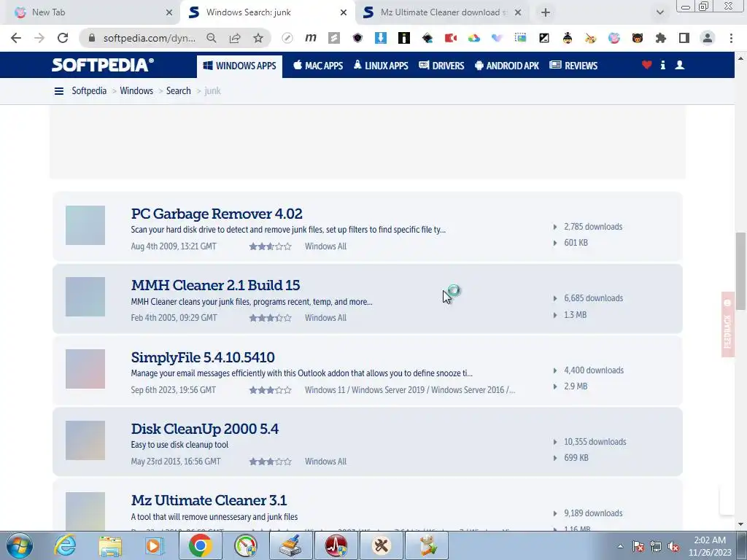Click the '10,355 downloads' text

click(x=595, y=443)
